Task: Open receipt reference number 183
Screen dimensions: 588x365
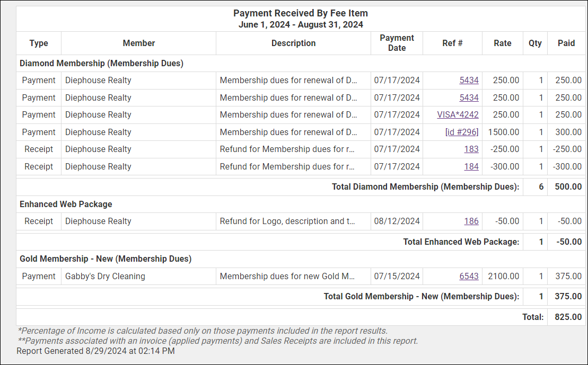Action: [x=471, y=149]
